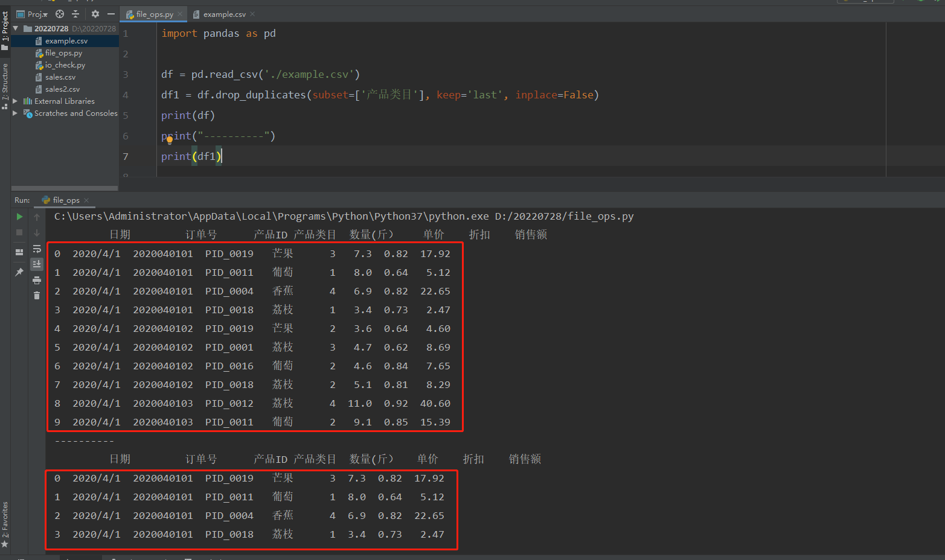Expand the External Libraries node
This screenshot has height=560, width=945.
[16, 101]
